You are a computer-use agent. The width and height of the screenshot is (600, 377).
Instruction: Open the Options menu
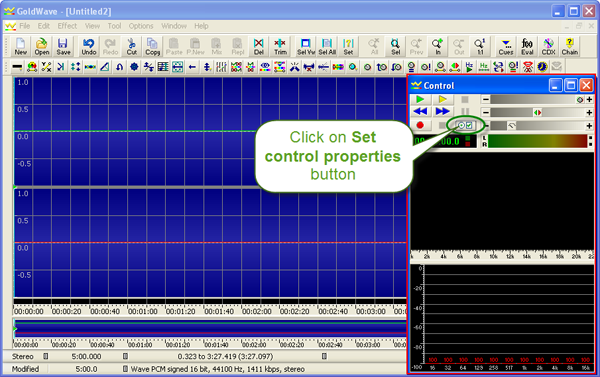[141, 26]
